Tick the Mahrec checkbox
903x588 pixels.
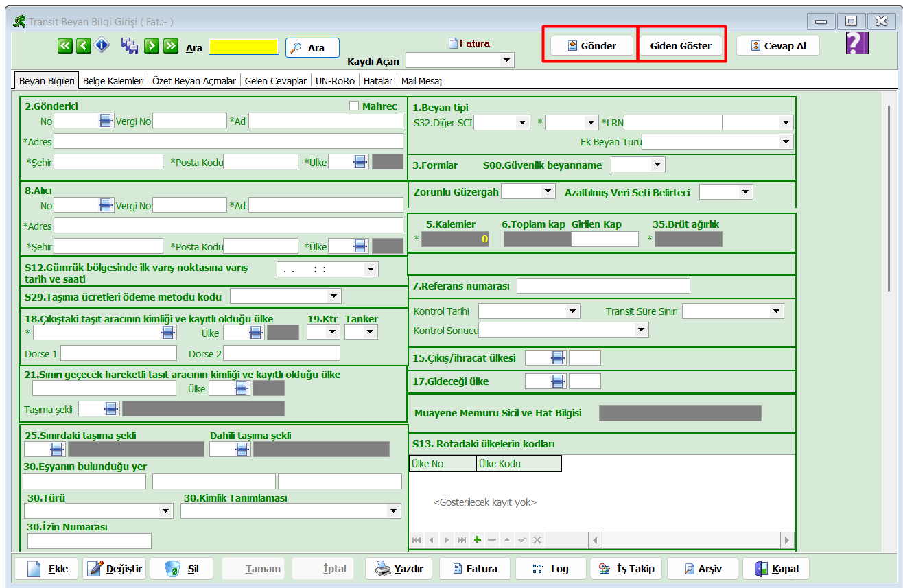pos(354,106)
